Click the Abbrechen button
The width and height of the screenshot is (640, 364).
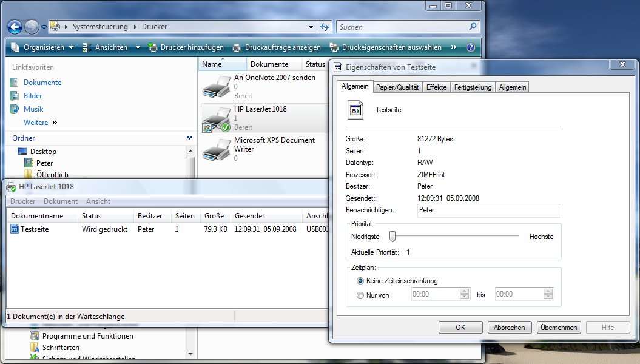510,327
